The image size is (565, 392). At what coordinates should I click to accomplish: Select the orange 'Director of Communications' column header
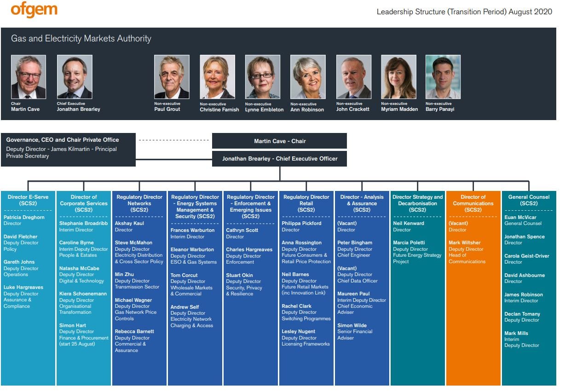[x=473, y=203]
